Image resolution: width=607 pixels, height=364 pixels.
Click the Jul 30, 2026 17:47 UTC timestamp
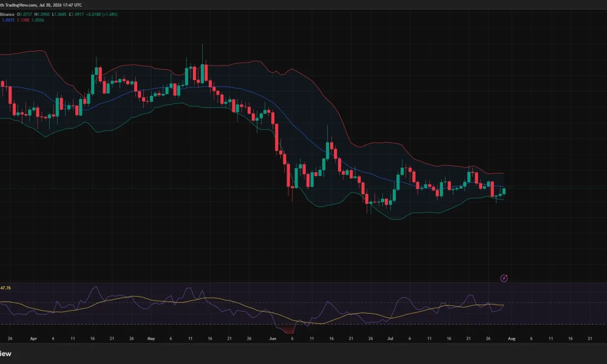point(60,5)
